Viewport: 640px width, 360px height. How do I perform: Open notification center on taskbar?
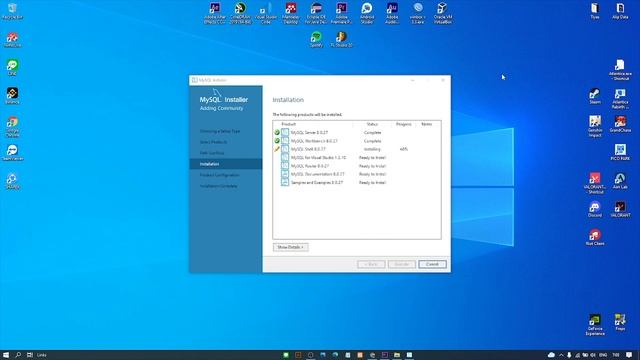tap(629, 355)
